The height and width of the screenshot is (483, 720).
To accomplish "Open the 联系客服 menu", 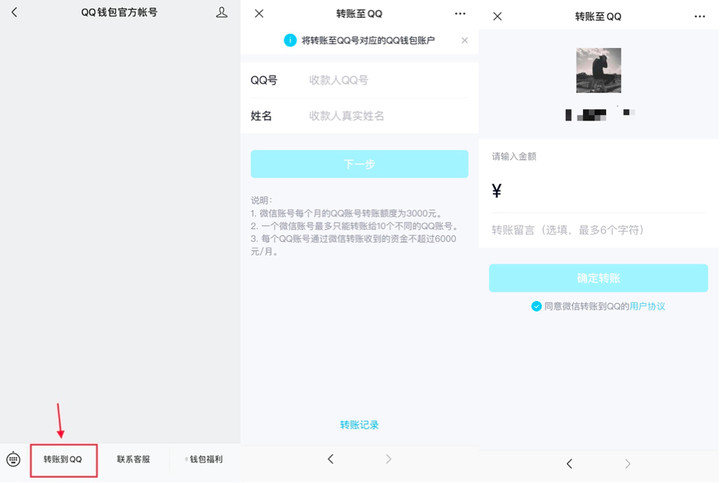I will pyautogui.click(x=133, y=459).
